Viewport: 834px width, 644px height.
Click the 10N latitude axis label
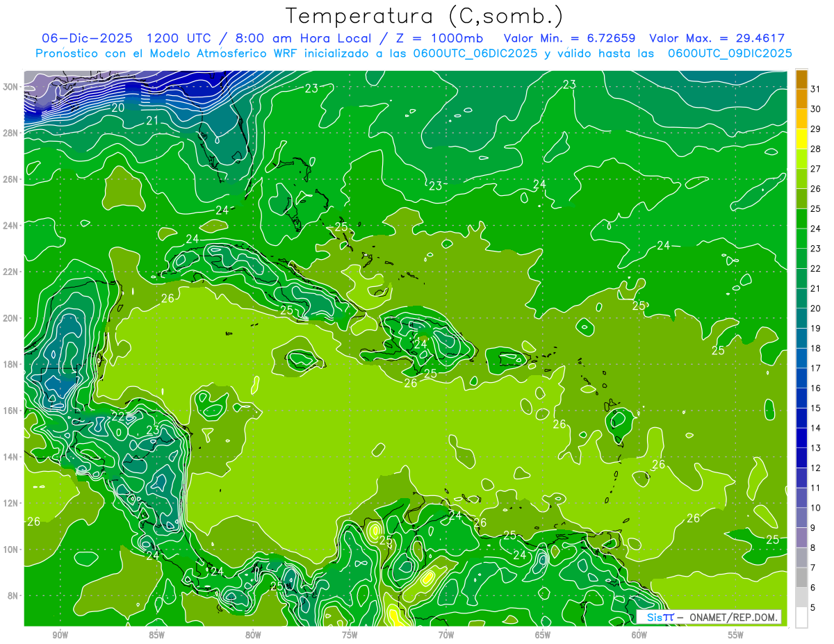(x=12, y=550)
